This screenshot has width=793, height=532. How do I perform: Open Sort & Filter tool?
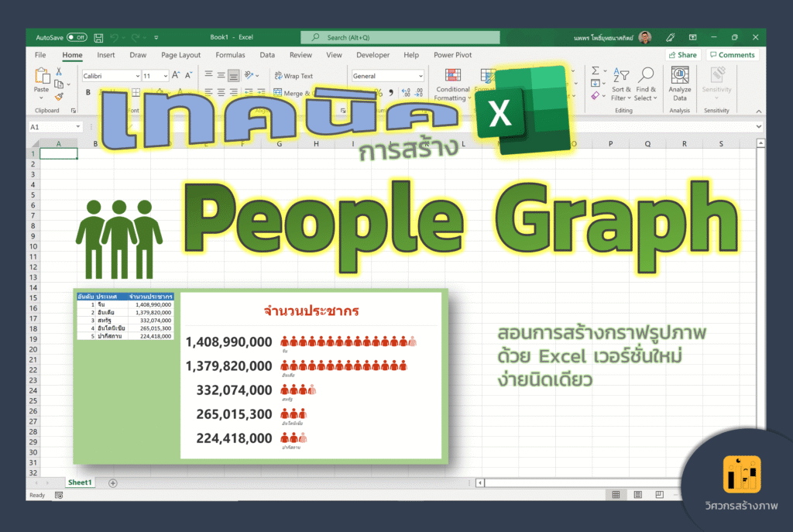620,84
